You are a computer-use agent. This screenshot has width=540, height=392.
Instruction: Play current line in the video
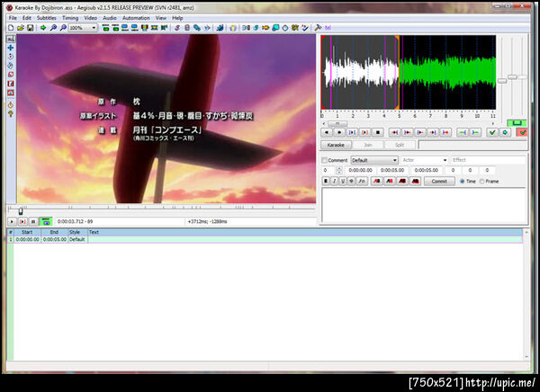[22, 222]
